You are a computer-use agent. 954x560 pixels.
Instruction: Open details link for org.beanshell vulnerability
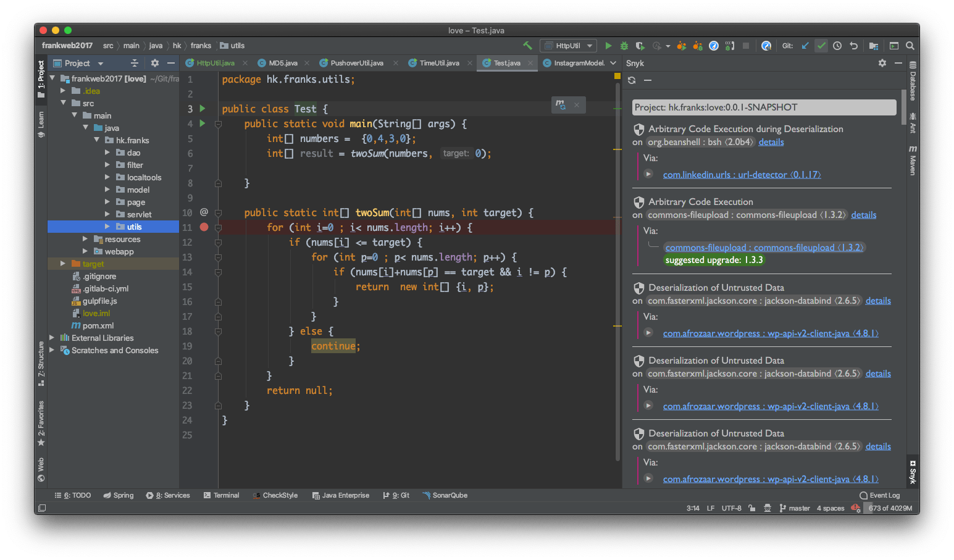tap(771, 142)
